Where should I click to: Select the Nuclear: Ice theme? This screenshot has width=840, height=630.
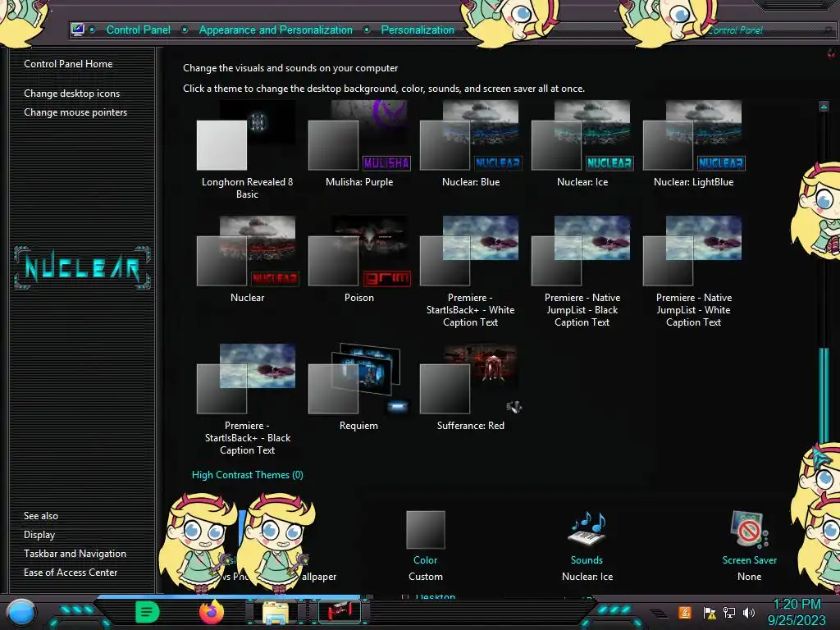pos(582,144)
